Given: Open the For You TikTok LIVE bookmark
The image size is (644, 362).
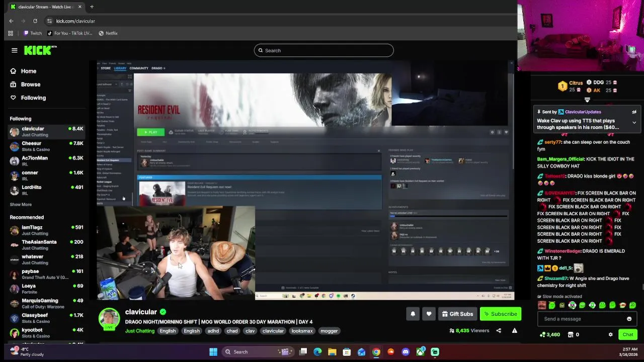Looking at the screenshot, I should pyautogui.click(x=70, y=33).
